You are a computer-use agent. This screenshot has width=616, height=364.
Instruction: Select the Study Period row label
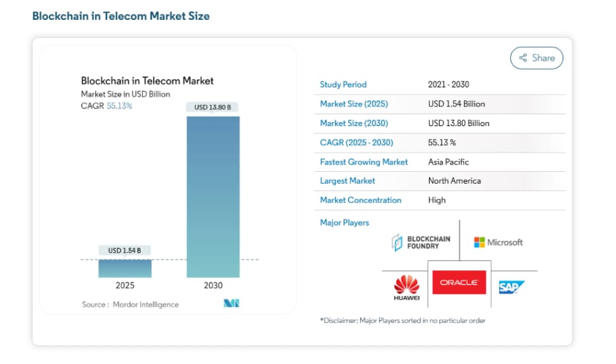click(343, 85)
